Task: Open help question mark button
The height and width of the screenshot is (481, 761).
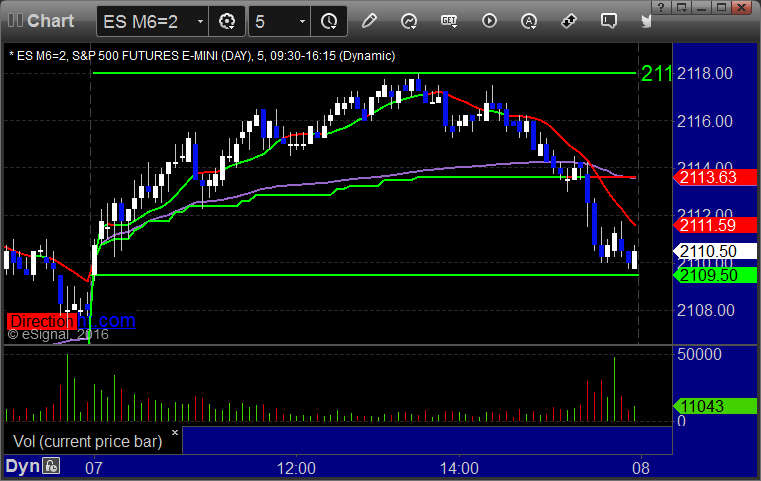Action: pos(661,7)
